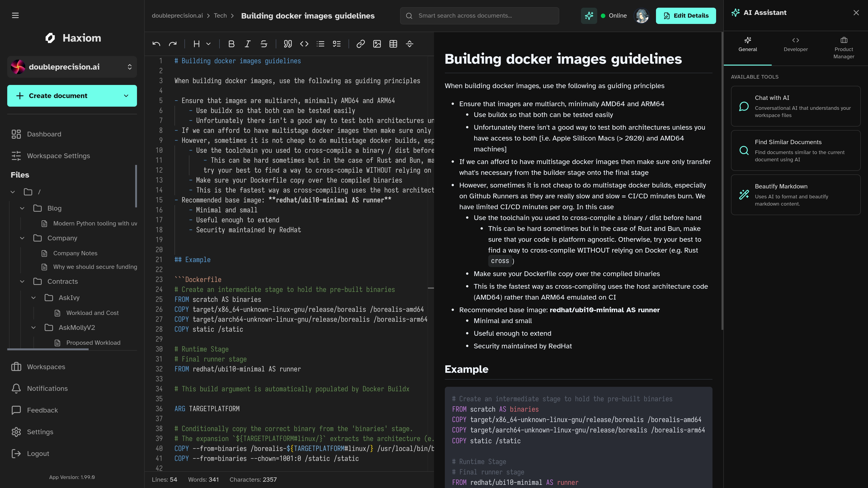Click the Edit Details button
This screenshot has width=868, height=488.
[x=685, y=16]
